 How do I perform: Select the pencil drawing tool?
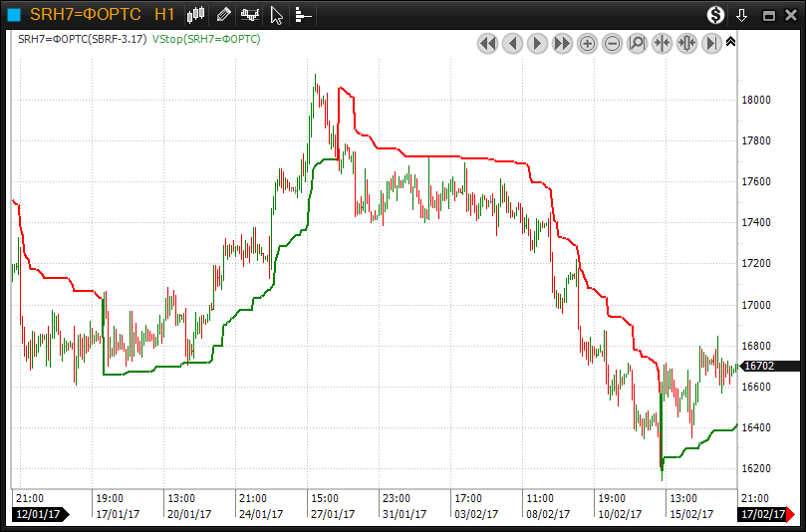pyautogui.click(x=223, y=14)
